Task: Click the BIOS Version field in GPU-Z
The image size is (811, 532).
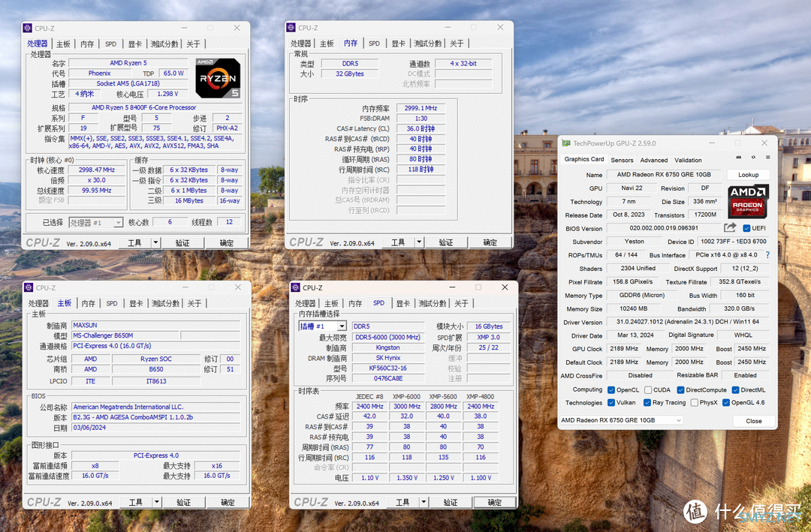Action: [664, 228]
